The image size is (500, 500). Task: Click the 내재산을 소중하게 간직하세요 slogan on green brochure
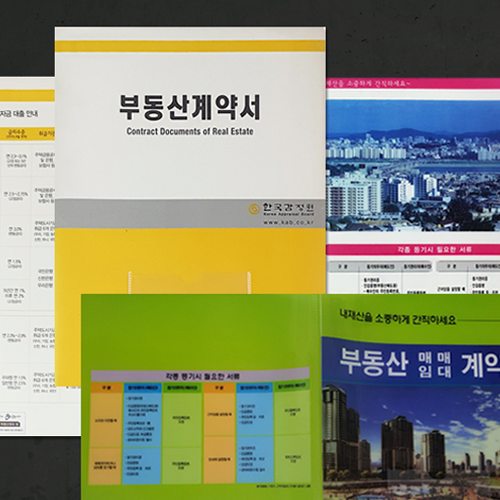point(397,318)
